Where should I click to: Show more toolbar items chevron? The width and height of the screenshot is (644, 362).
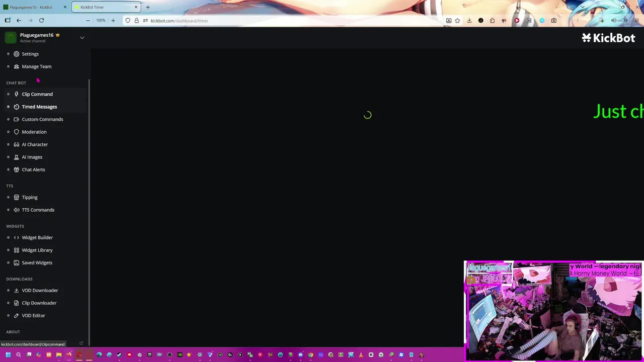(625, 21)
